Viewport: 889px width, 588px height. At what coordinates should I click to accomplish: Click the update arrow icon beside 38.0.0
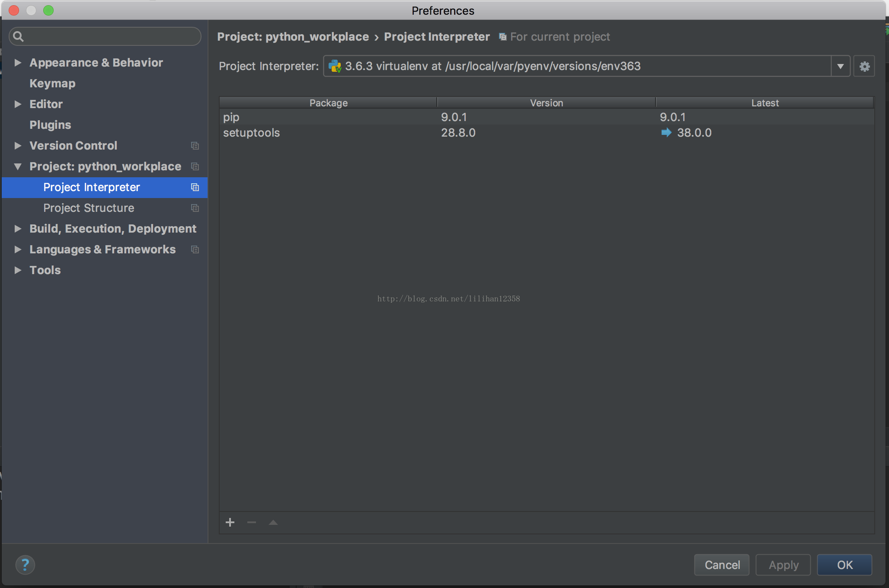pyautogui.click(x=666, y=132)
